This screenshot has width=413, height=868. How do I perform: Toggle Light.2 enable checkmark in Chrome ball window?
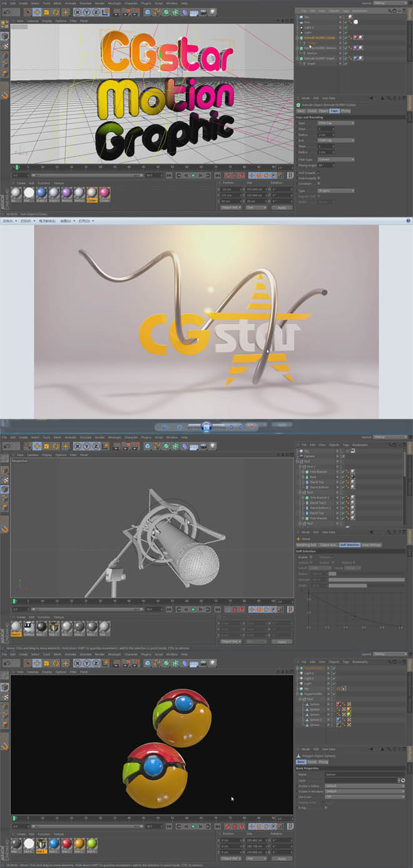[334, 673]
